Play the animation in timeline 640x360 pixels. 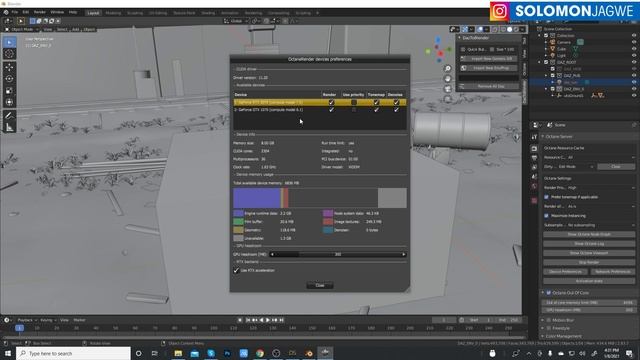click(x=268, y=320)
